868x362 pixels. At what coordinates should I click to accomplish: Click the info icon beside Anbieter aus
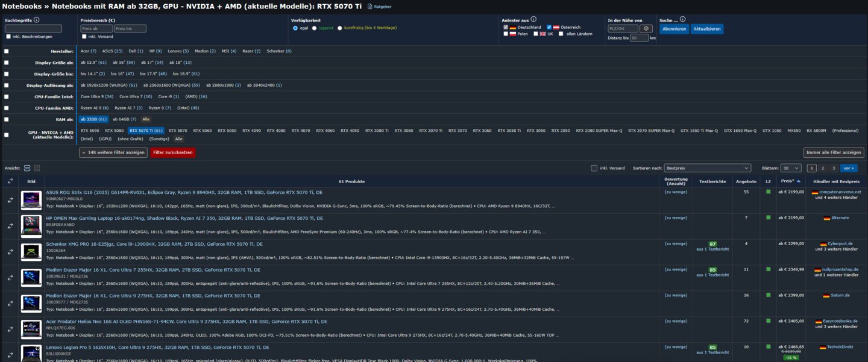(x=533, y=19)
